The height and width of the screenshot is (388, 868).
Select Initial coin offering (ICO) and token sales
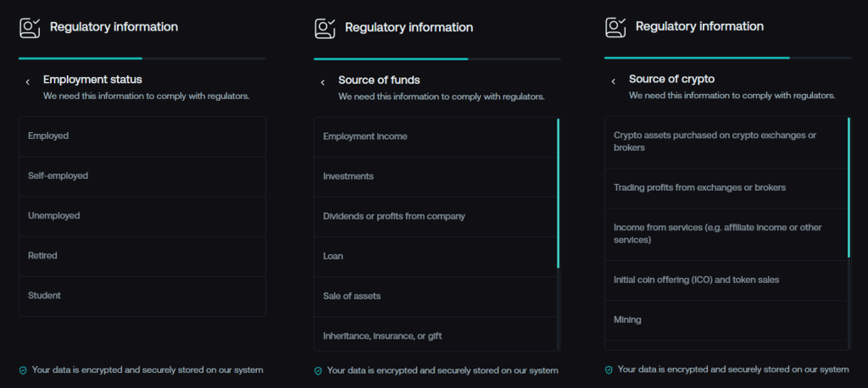[726, 280]
